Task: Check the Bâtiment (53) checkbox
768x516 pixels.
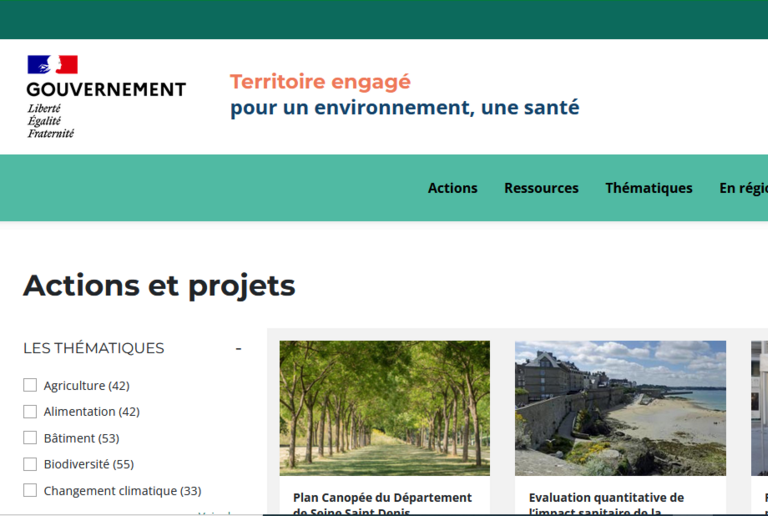Action: coord(30,438)
